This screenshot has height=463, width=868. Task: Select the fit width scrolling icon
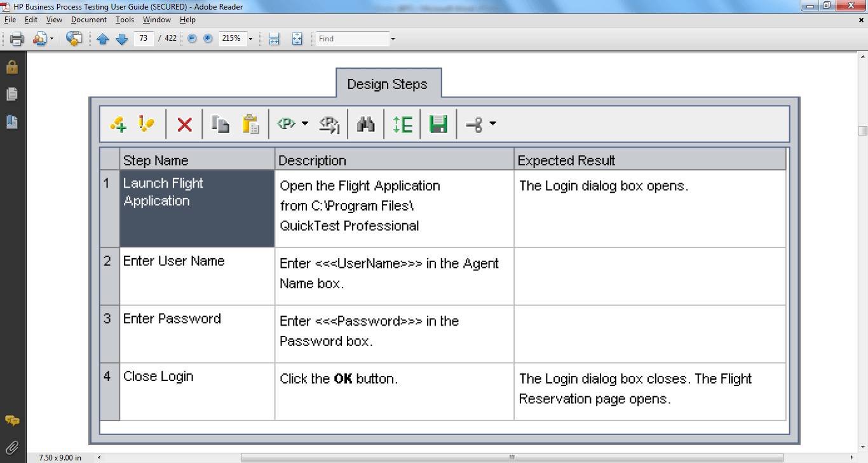click(x=275, y=39)
